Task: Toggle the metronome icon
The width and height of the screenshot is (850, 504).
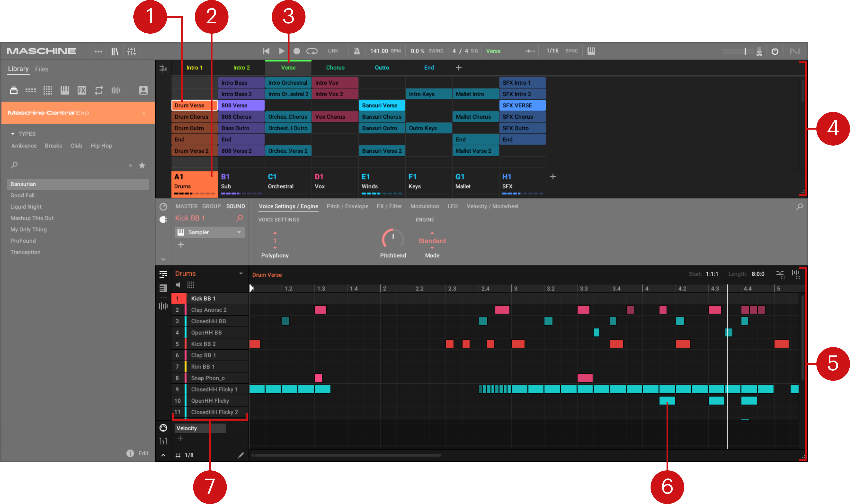Action: (356, 51)
